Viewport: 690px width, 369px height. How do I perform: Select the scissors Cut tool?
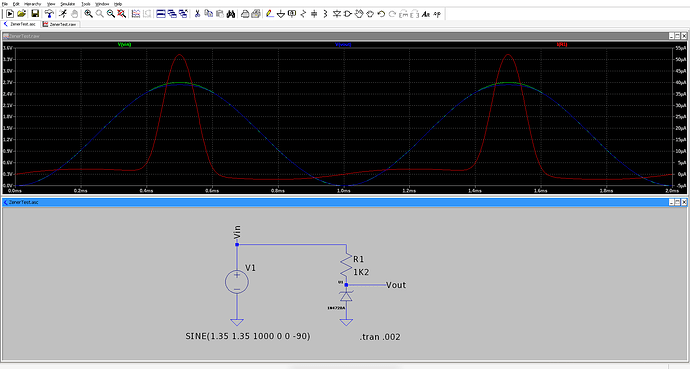[197, 14]
